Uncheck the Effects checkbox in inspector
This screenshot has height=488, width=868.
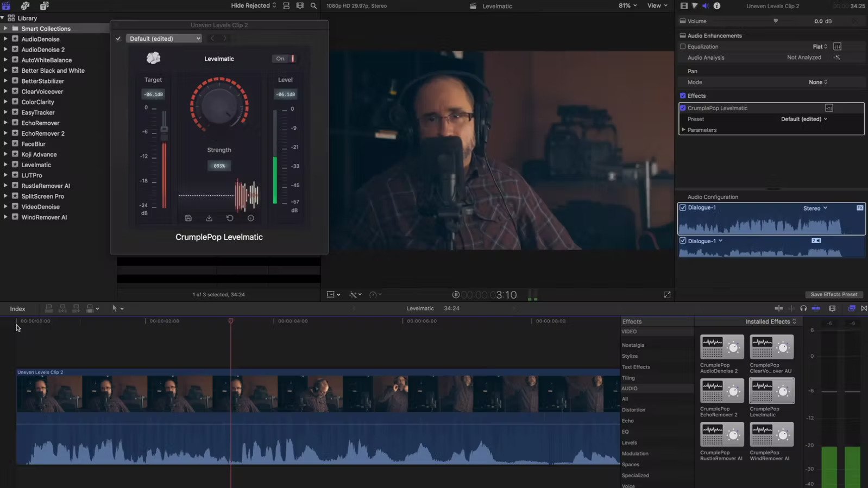coord(683,96)
